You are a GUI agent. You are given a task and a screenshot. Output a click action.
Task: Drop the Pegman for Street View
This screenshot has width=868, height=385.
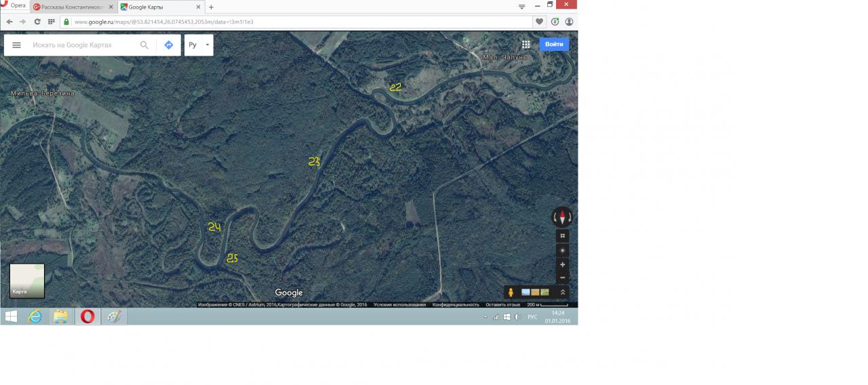(511, 292)
